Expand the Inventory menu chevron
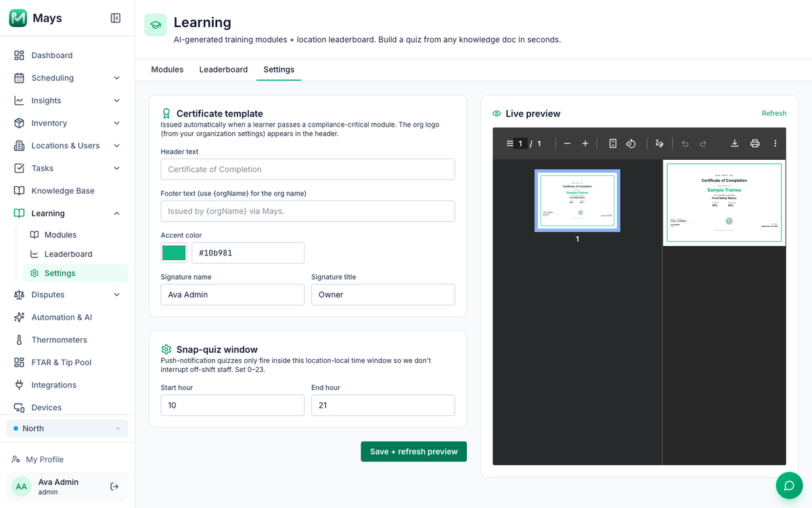This screenshot has width=812, height=508. point(116,123)
